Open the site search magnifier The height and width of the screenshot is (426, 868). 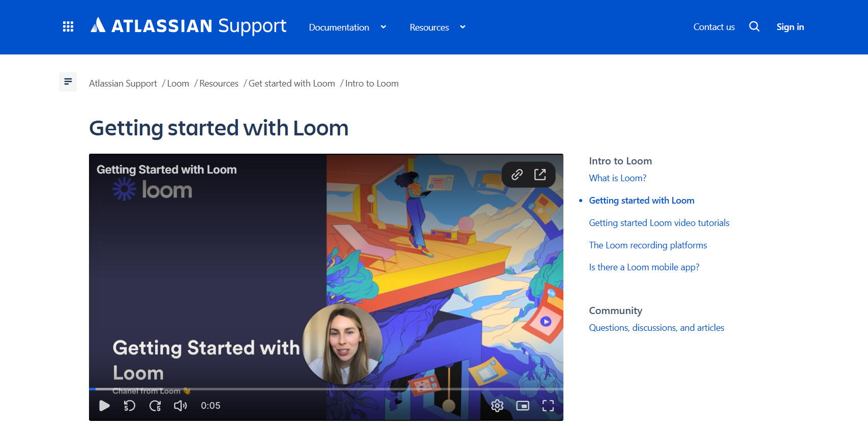(754, 26)
